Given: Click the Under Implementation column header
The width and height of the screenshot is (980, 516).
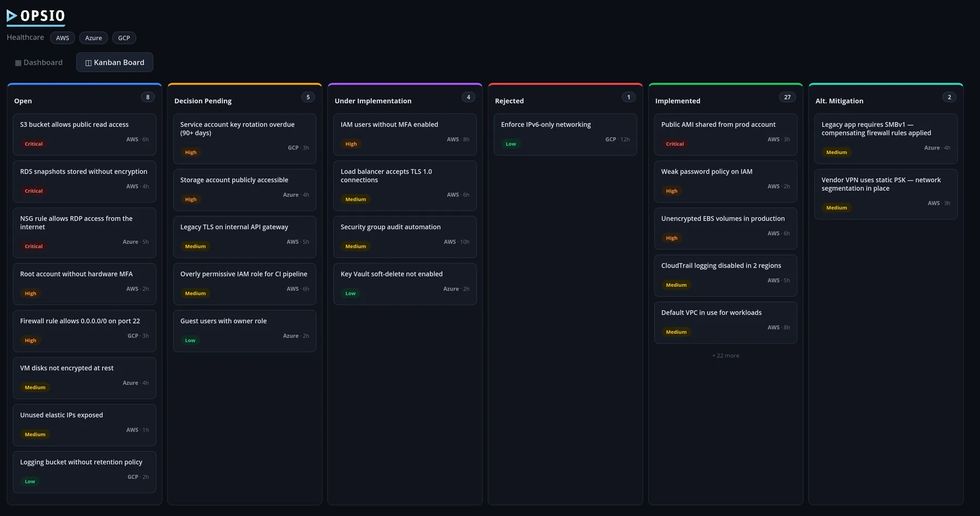Looking at the screenshot, I should pos(373,101).
